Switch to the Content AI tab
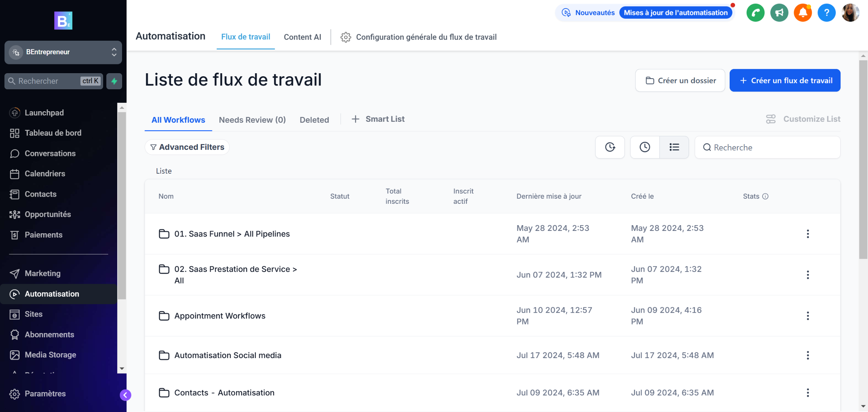The width and height of the screenshot is (868, 412). 302,37
